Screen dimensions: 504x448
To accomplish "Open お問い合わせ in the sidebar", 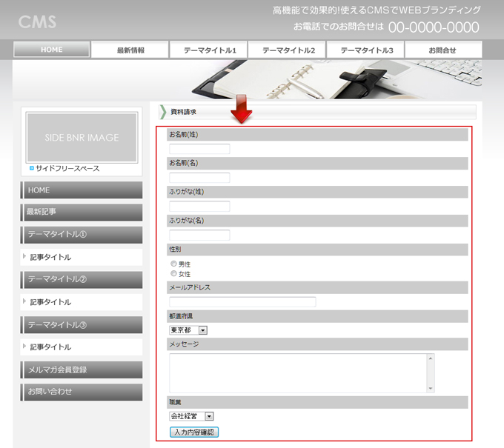I will (82, 392).
